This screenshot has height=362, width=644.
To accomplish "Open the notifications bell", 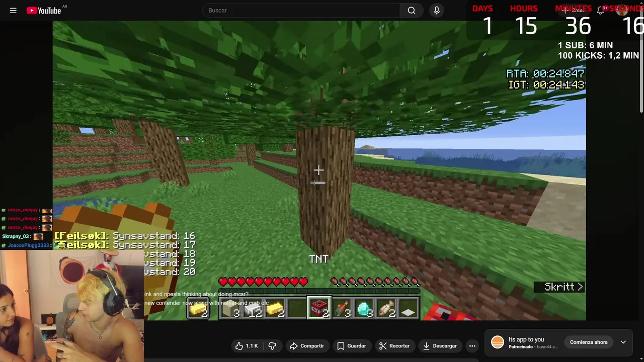I will click(x=600, y=10).
